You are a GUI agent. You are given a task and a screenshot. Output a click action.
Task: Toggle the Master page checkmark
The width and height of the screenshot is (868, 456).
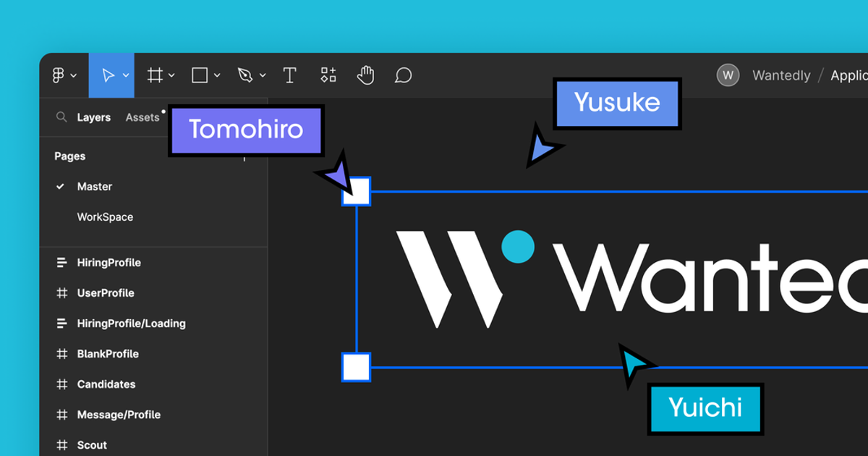coord(61,186)
